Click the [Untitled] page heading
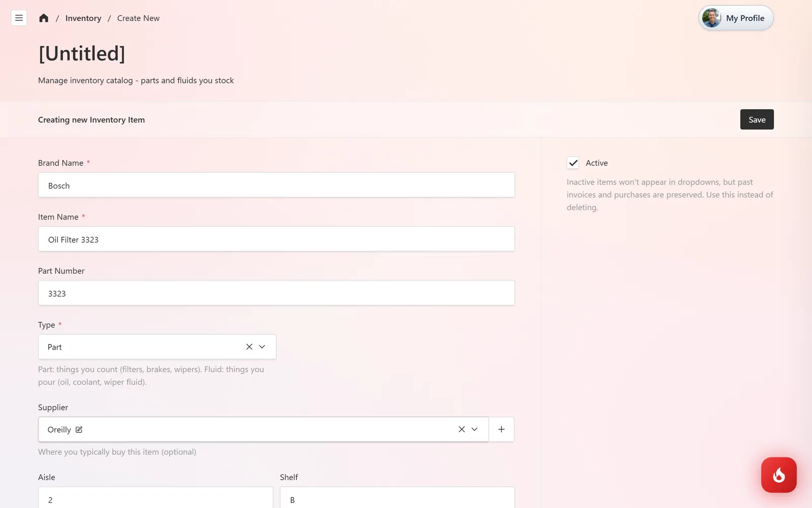 coord(82,53)
